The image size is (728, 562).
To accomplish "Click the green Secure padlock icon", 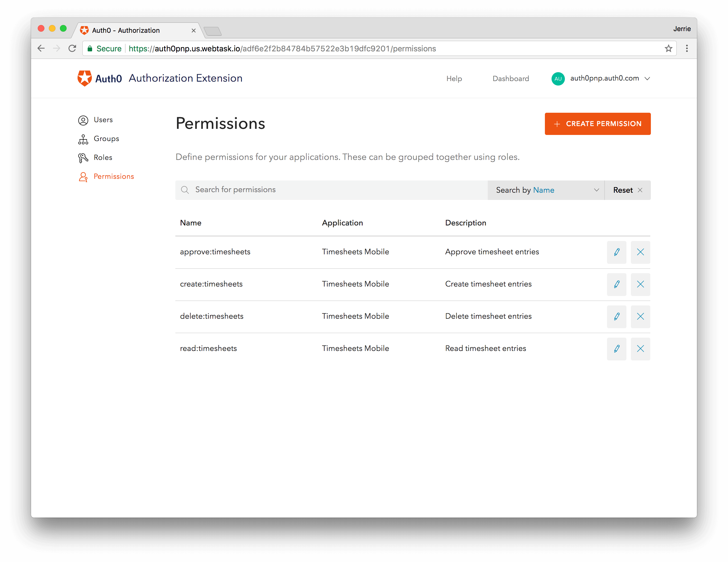I will tap(90, 49).
